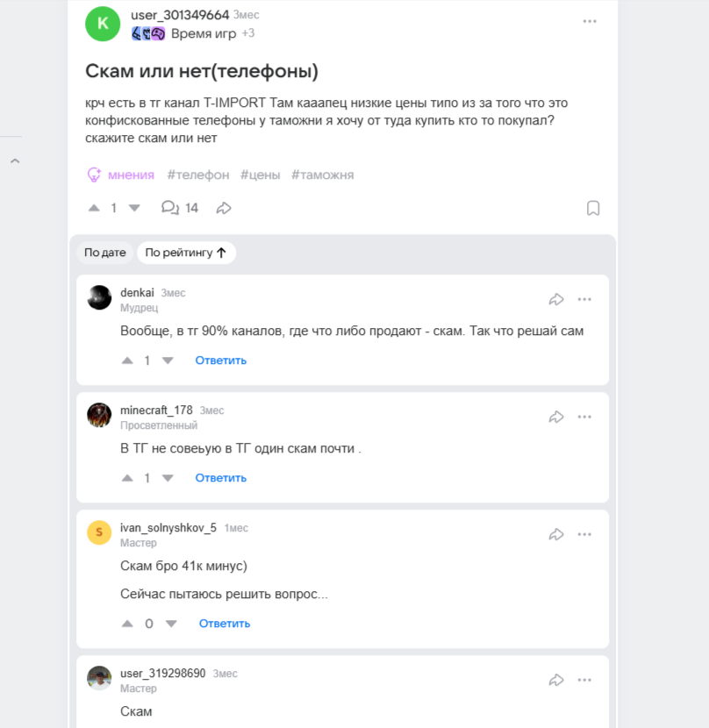Upvote the question post

coord(95,208)
